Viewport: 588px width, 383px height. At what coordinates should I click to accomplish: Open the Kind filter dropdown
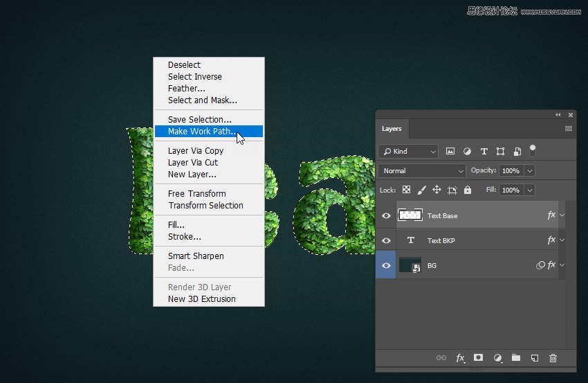pos(409,151)
